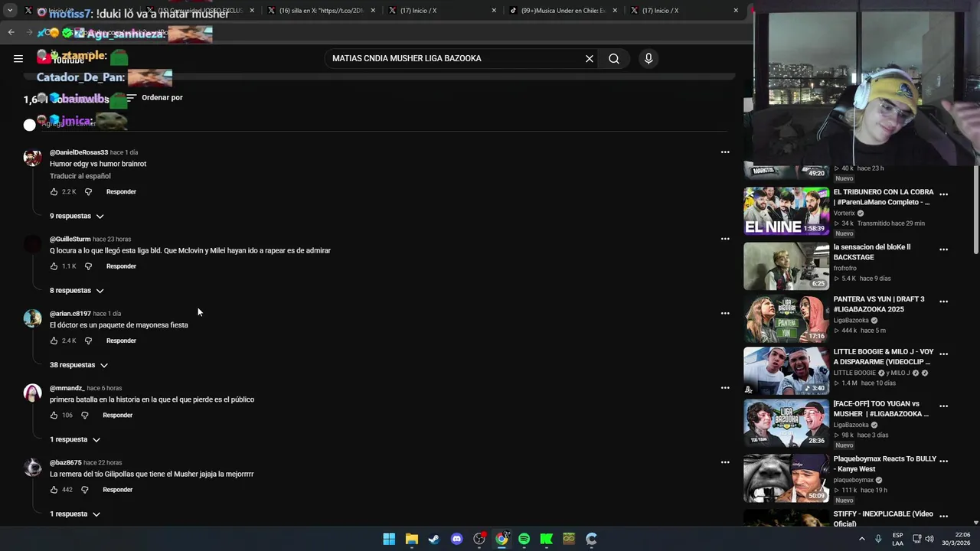The height and width of the screenshot is (551, 980).
Task: Open more actions for EL TRIBUNERO CON LA COBRA video
Action: (x=943, y=194)
